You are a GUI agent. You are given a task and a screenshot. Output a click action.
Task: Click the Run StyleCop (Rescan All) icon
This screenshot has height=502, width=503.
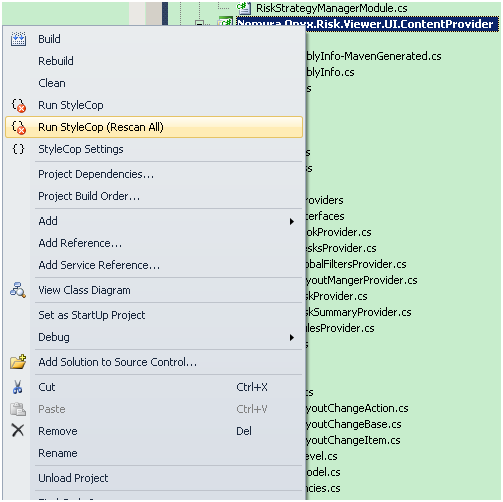tap(19, 127)
